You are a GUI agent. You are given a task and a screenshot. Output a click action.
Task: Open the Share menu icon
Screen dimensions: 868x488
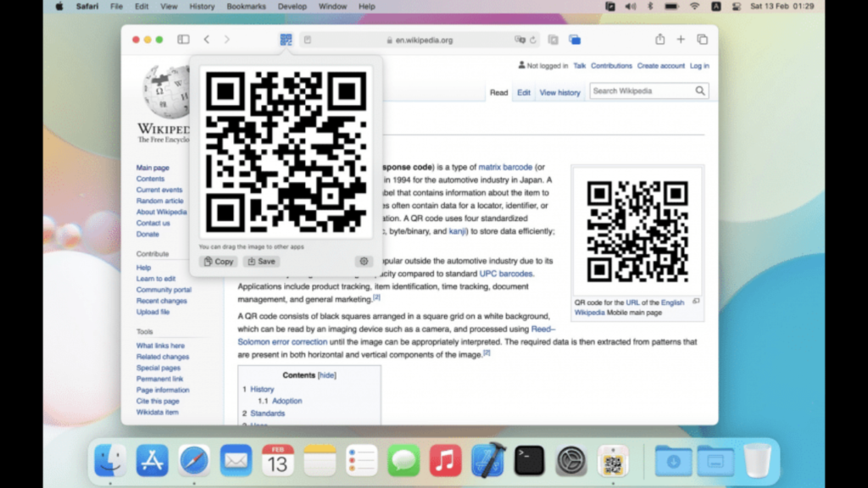point(659,40)
